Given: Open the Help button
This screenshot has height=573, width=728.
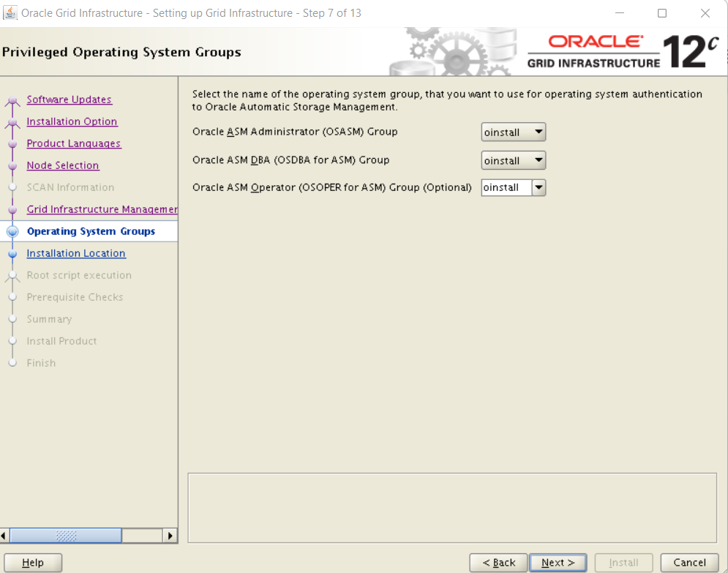Looking at the screenshot, I should [x=33, y=563].
